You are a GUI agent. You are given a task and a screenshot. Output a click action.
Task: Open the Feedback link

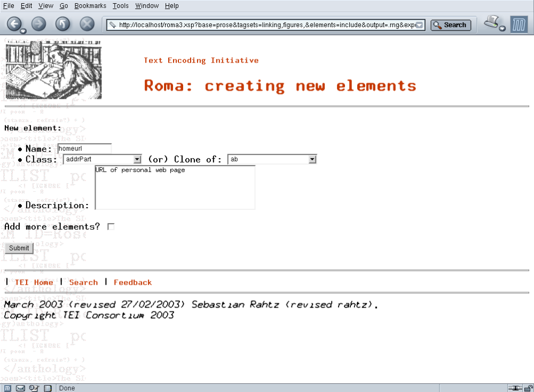[x=132, y=283]
